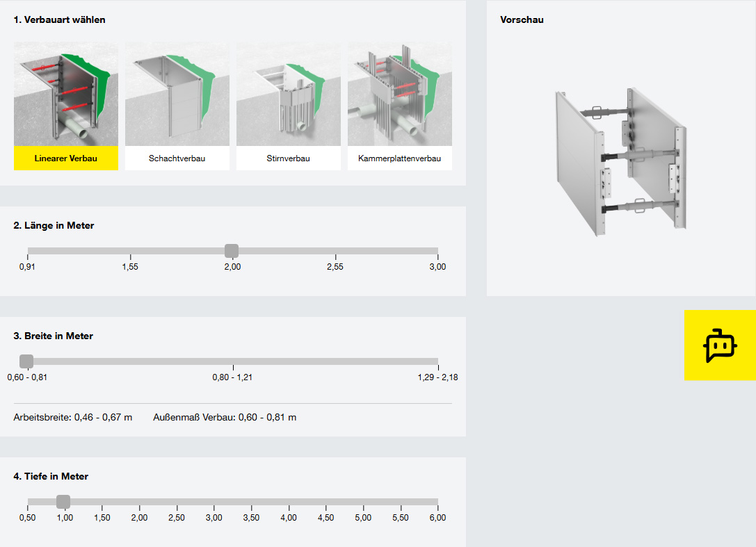Click the width slider handle
The image size is (756, 547).
point(26,361)
